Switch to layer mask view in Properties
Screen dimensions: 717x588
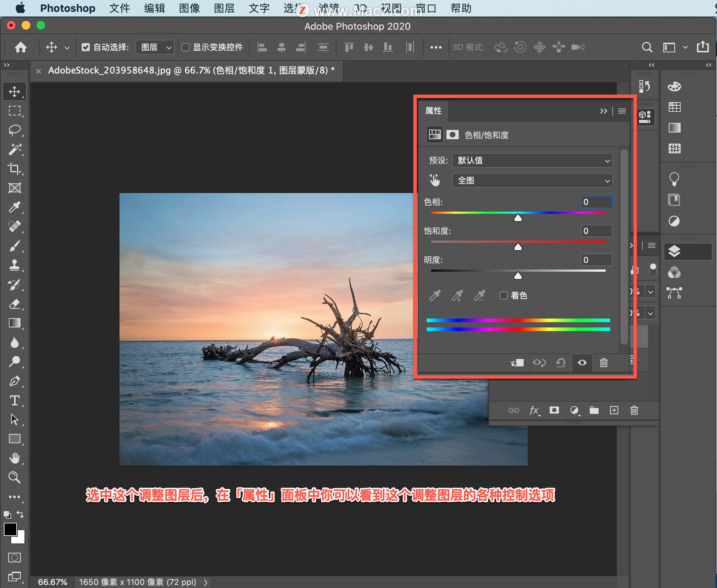pos(452,135)
